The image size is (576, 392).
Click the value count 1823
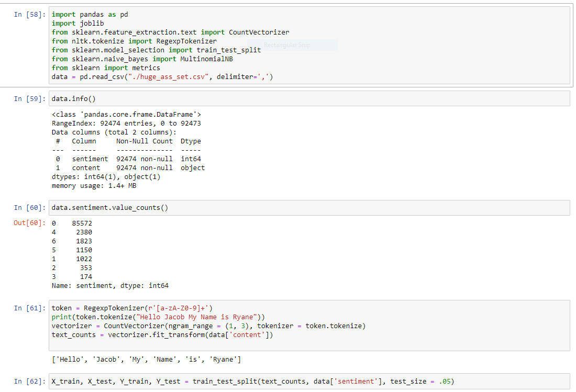pos(84,241)
